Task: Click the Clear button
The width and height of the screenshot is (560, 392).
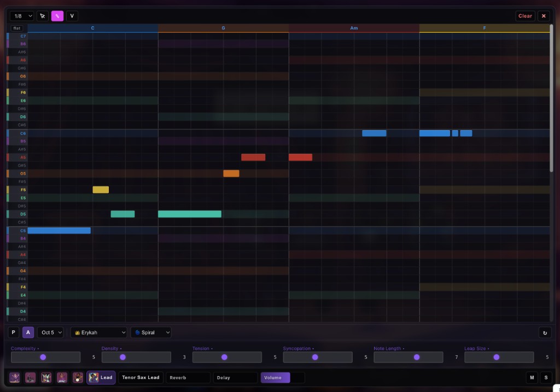Action: point(525,16)
